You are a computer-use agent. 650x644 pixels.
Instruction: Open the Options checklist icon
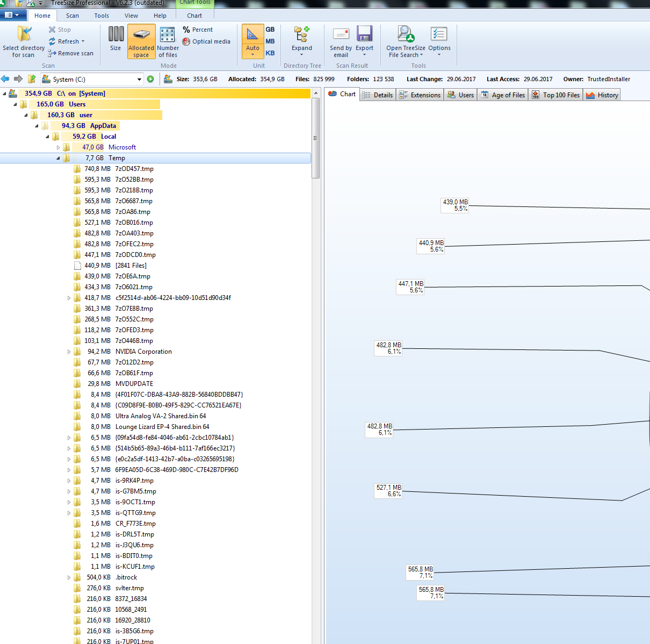(x=439, y=34)
